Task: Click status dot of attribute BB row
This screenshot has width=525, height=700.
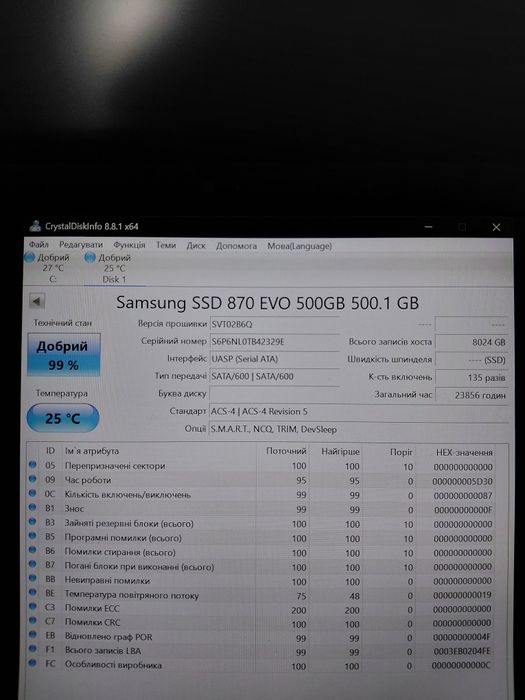Action: pos(32,579)
